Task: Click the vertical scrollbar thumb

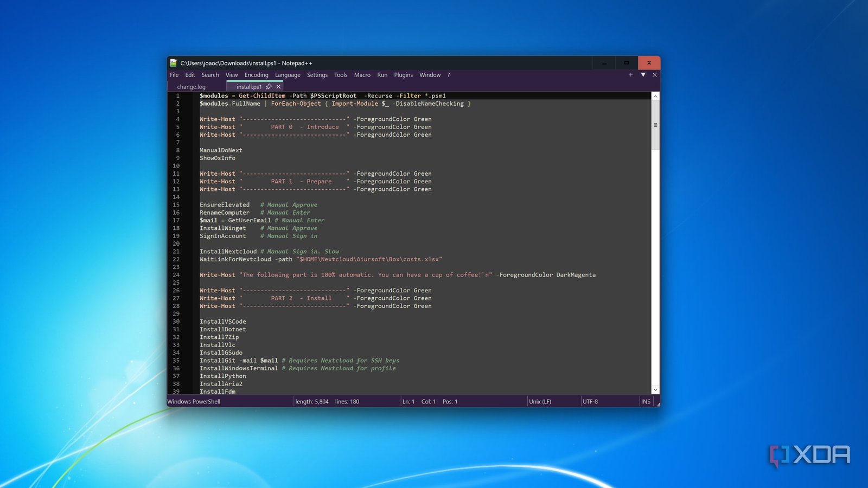Action: (x=655, y=125)
